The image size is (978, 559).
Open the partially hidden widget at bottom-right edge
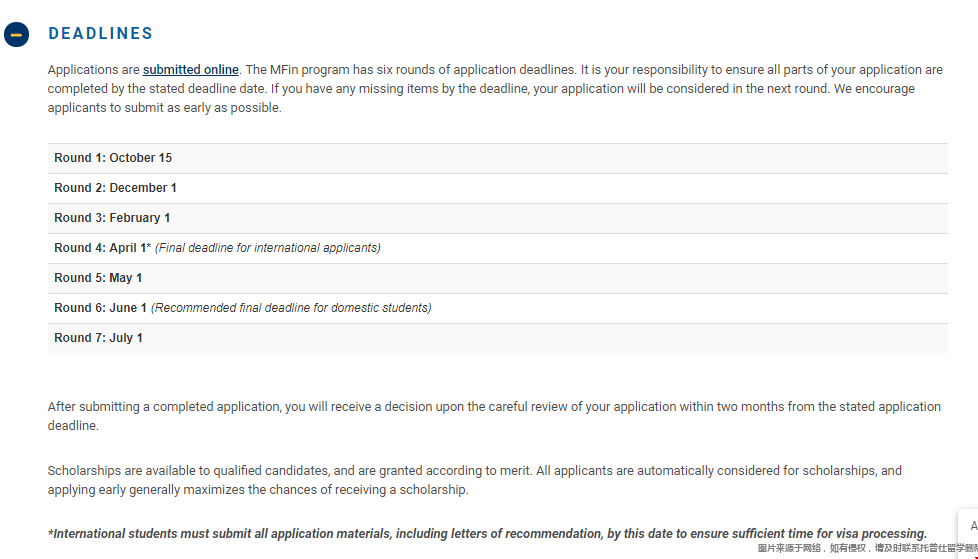point(969,526)
